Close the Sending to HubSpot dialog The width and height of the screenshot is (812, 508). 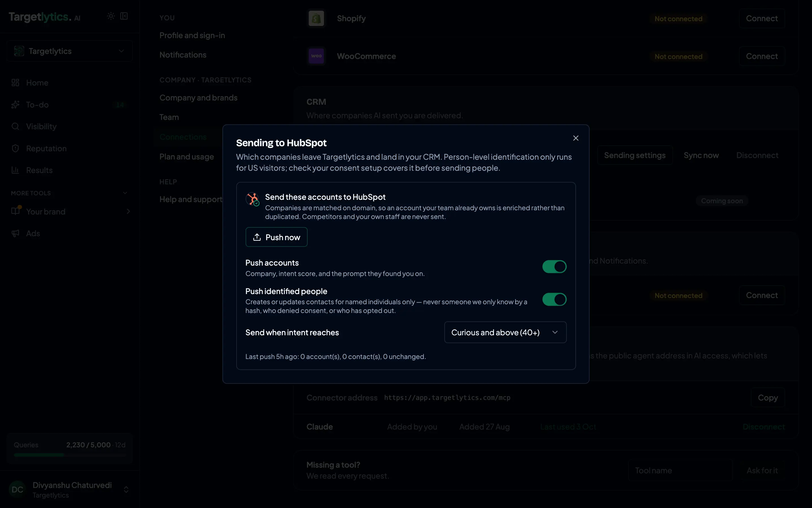pos(576,138)
